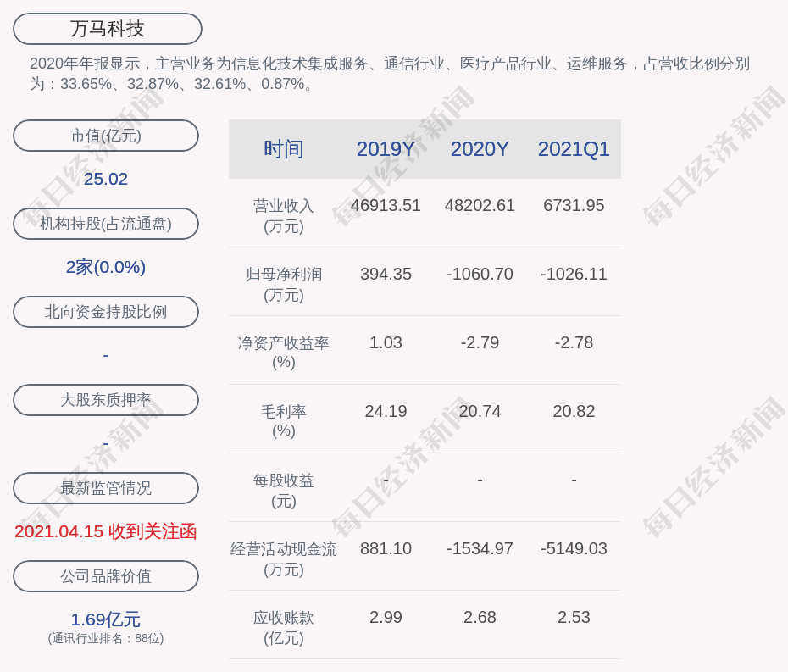The image size is (788, 672).
Task: Click the 毛利率(%) row label
Action: click(x=284, y=421)
